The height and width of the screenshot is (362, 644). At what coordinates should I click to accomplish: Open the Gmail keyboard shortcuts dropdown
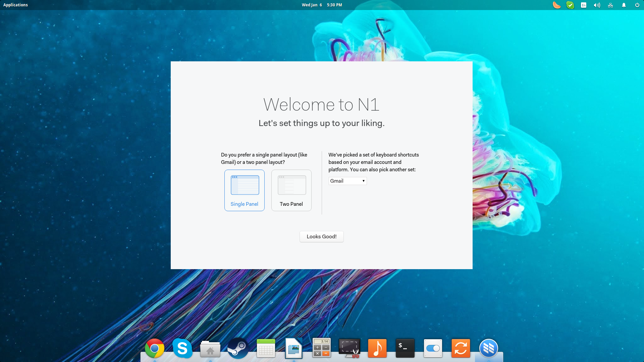click(347, 181)
